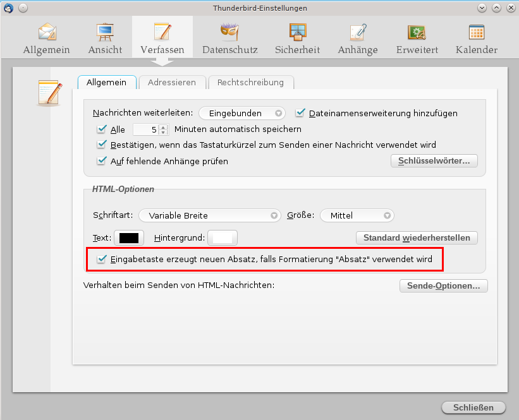Viewport: 519px width, 420px height.
Task: Click the Schriftart label
Action: click(x=113, y=215)
